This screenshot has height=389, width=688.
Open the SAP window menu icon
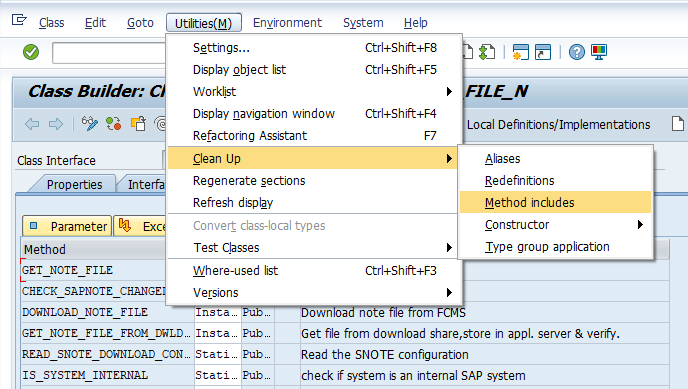(x=19, y=20)
